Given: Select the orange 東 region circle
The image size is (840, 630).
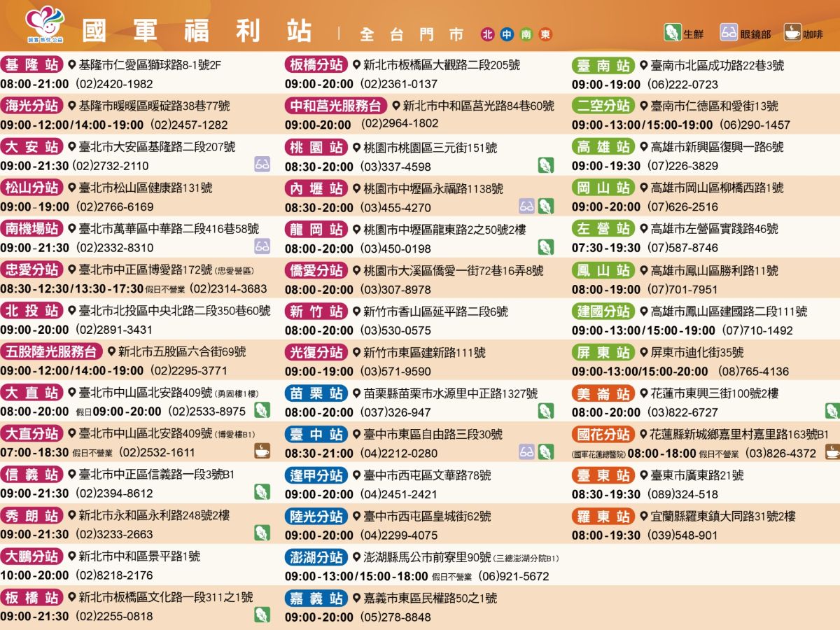Looking at the screenshot, I should tap(546, 34).
